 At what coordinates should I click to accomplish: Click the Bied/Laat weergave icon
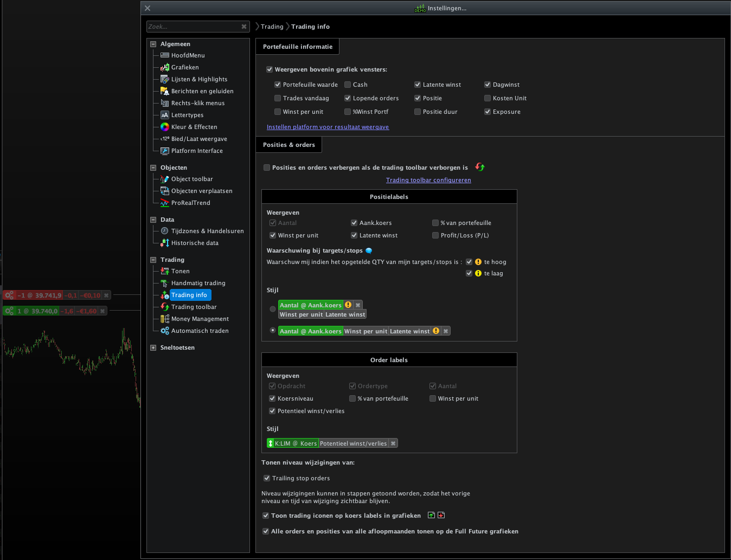[x=165, y=139]
